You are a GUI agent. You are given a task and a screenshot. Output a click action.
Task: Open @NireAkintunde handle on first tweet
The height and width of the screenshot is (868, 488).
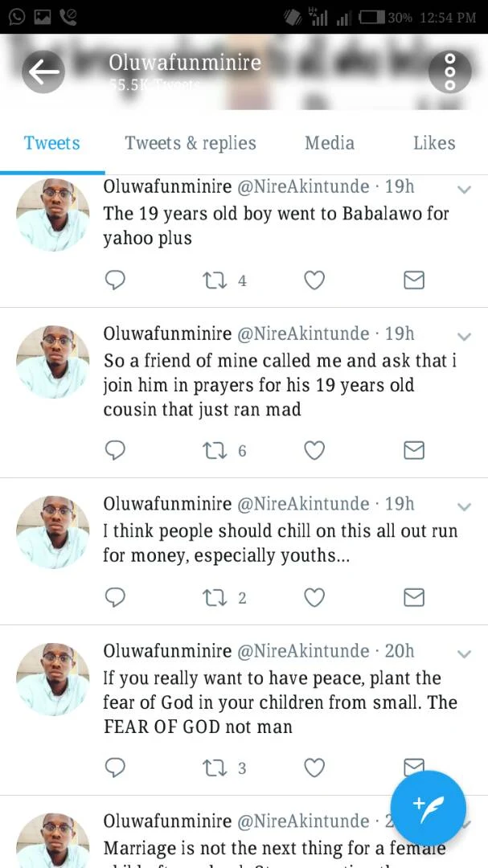coord(303,186)
